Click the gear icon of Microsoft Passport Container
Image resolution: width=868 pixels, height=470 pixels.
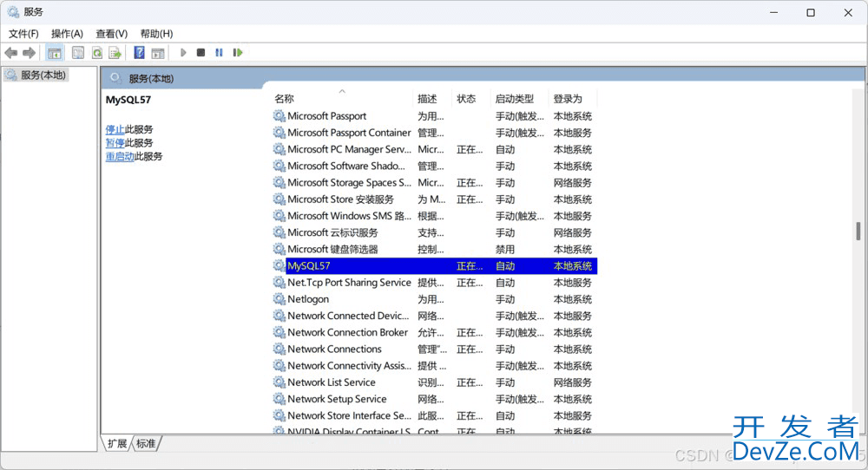(x=279, y=133)
